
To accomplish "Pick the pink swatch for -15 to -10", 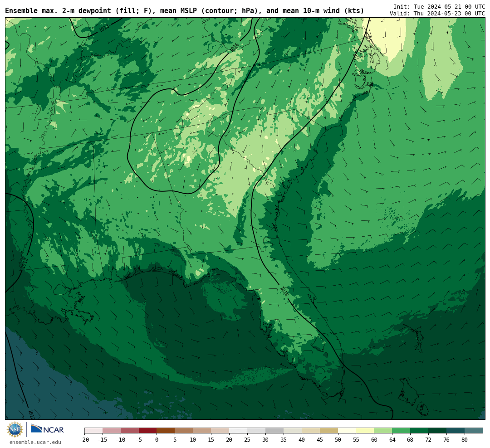I will 112,431.
